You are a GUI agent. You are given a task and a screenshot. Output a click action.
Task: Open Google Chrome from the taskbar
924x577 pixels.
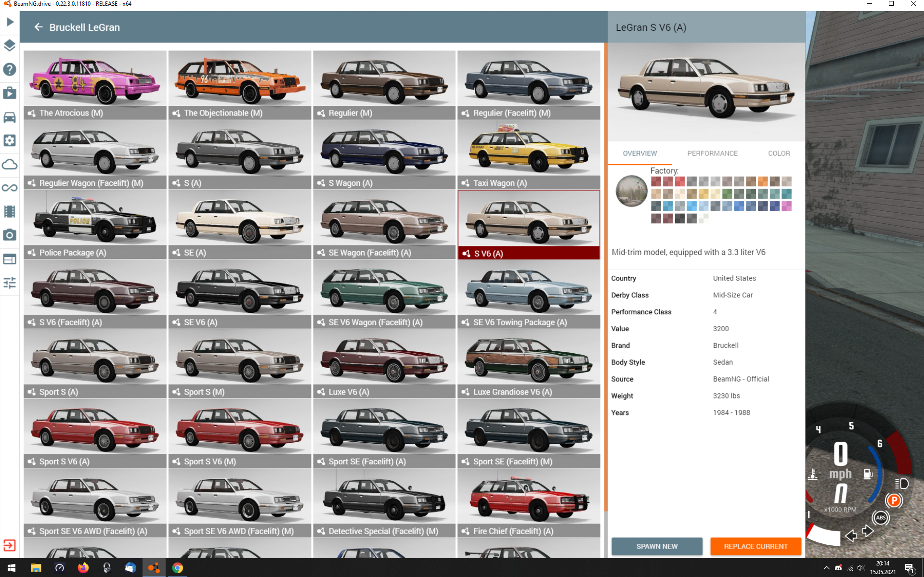pyautogui.click(x=178, y=568)
